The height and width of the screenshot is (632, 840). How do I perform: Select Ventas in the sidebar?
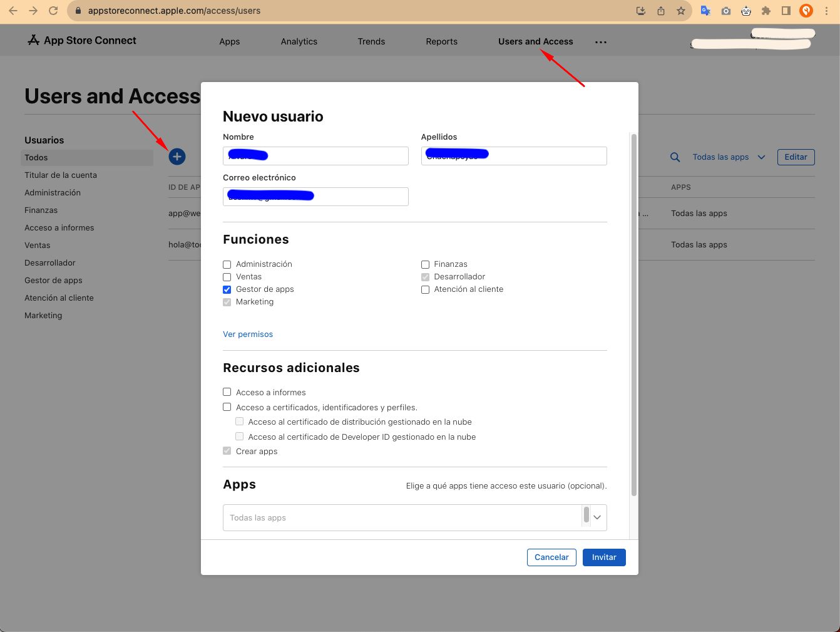click(38, 246)
